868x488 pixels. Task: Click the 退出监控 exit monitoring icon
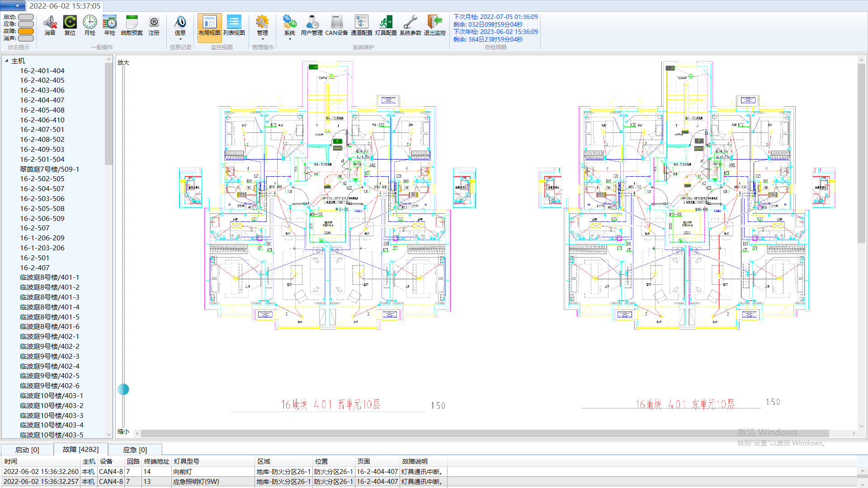click(434, 25)
